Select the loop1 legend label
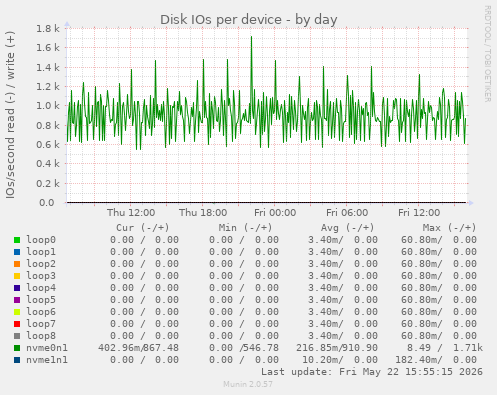 point(41,252)
